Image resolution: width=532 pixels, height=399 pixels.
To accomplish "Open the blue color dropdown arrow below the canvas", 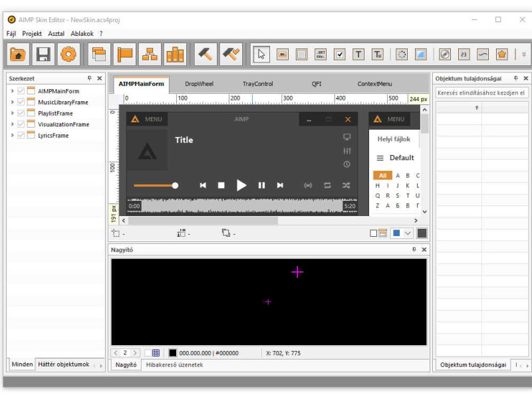I will [x=408, y=233].
